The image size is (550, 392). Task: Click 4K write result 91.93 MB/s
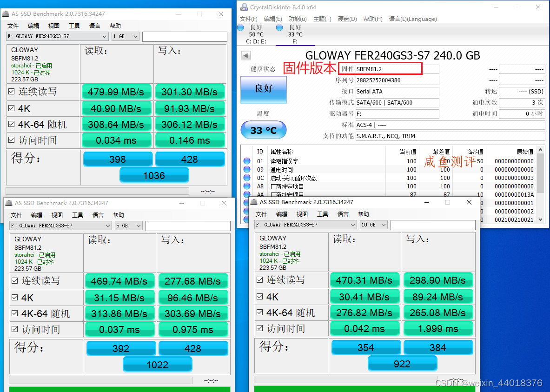coord(189,109)
